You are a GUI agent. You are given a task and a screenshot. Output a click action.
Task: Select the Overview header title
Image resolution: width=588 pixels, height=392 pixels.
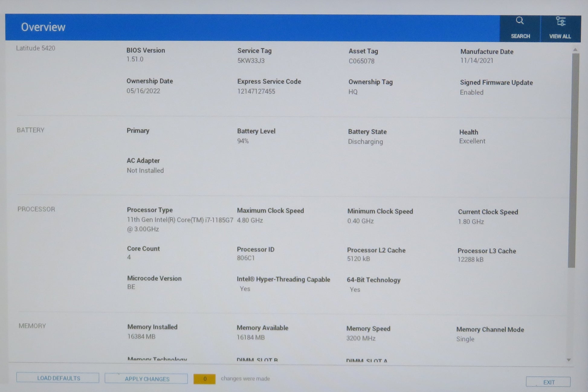pos(43,27)
